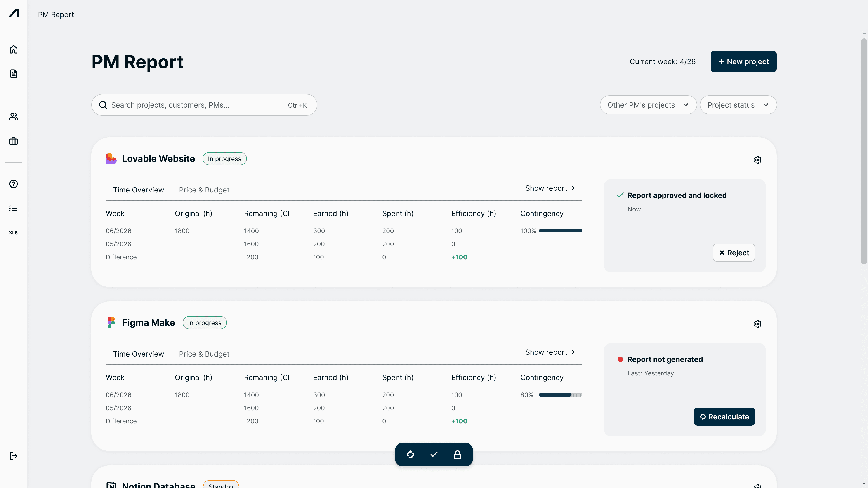
Task: Open the users icon in sidebar
Action: coord(14,117)
